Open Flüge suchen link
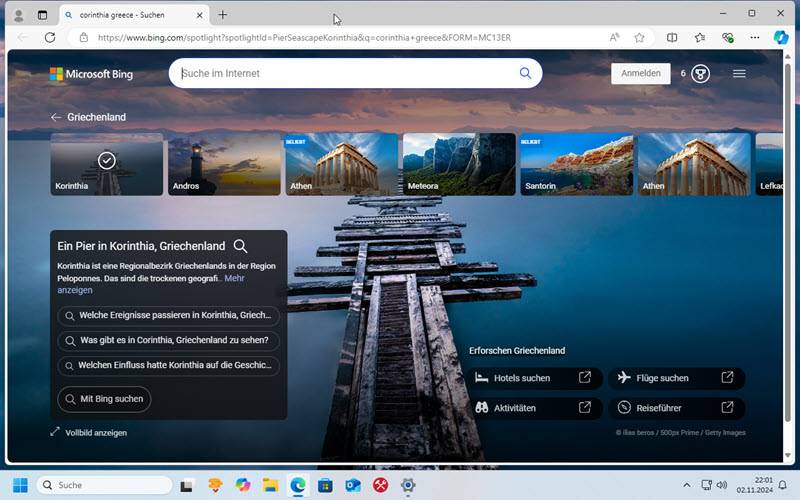Viewport: 800px width, 500px height. point(676,378)
